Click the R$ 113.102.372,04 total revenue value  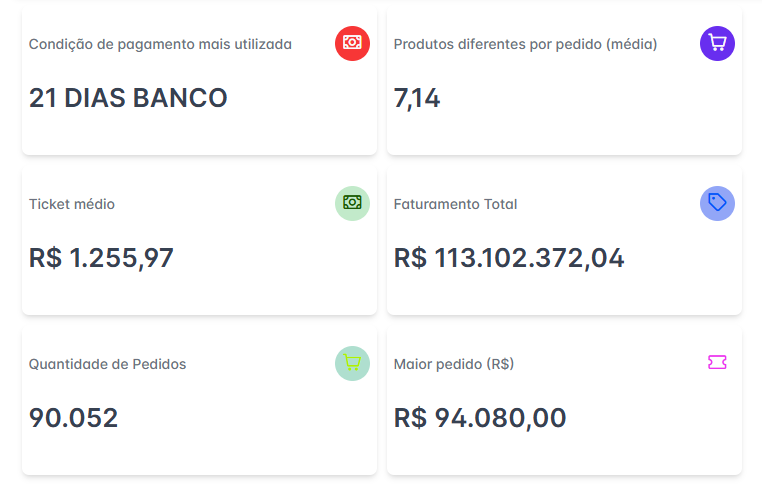[509, 258]
